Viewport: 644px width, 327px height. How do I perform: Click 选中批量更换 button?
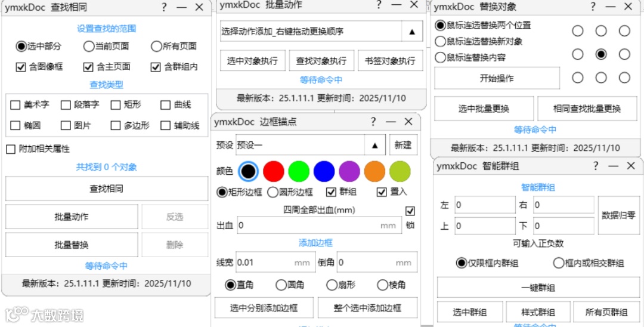point(484,109)
